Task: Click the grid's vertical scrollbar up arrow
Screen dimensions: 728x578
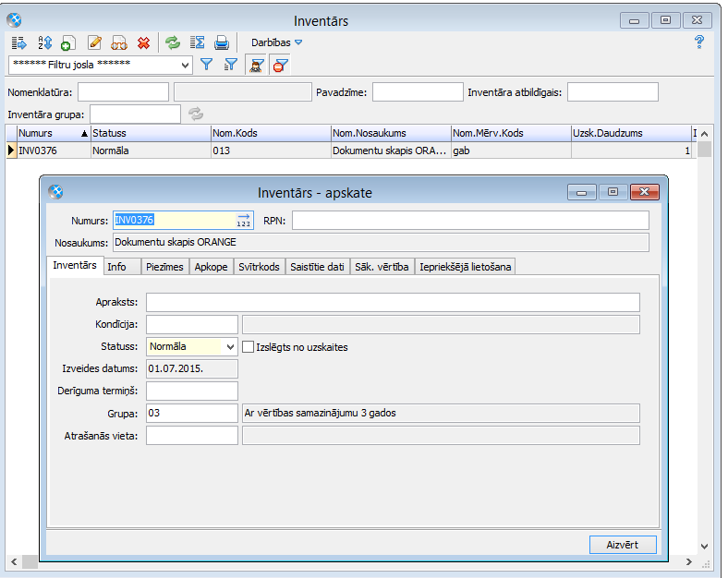Action: (704, 134)
